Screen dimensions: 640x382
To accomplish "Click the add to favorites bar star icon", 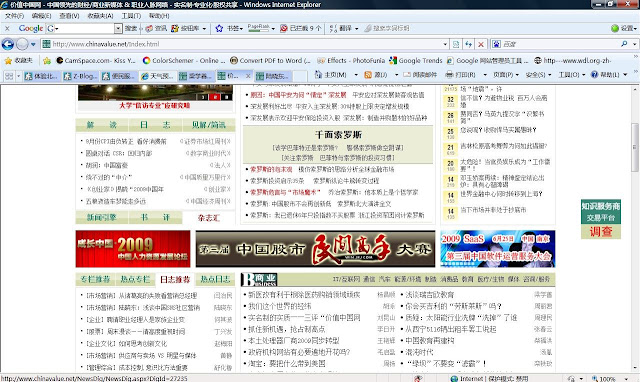I will 47,60.
